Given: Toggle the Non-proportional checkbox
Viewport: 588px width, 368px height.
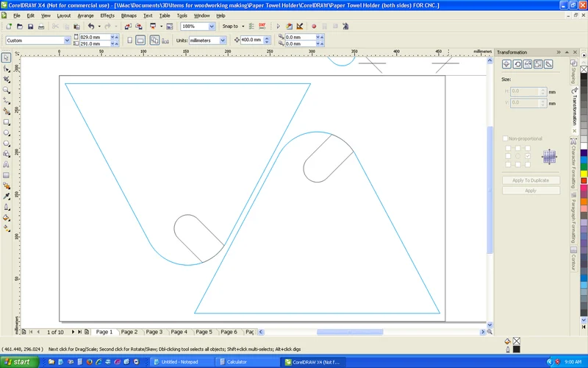Looking at the screenshot, I should [505, 138].
